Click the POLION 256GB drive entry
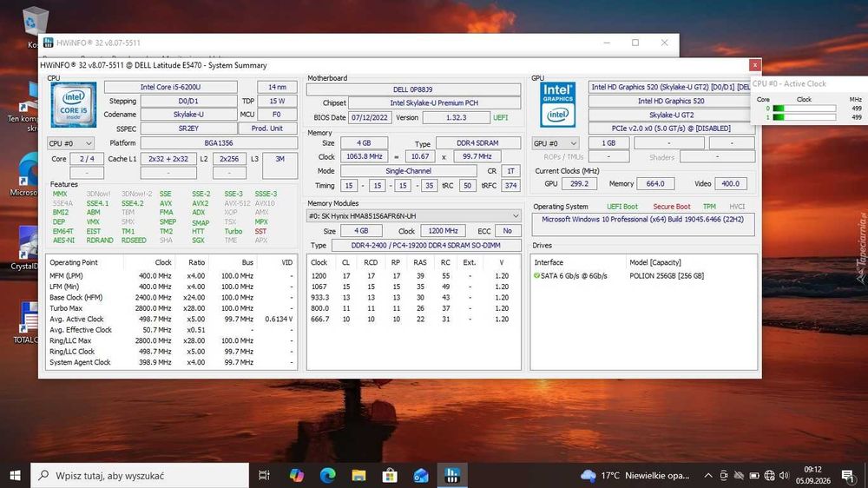The image size is (868, 488). tap(667, 275)
